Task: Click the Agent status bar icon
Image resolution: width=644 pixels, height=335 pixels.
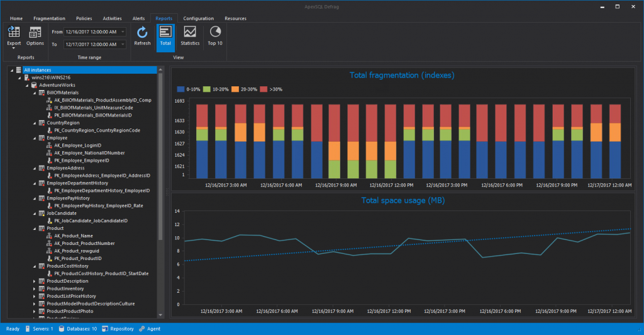Action: pyautogui.click(x=142, y=329)
